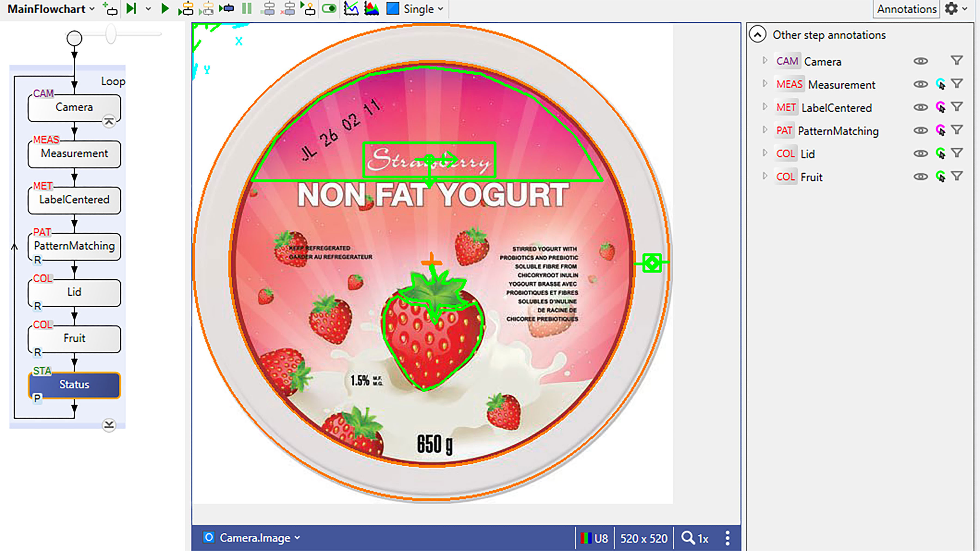
Task: Select the Status step in the flowchart
Action: (75, 385)
